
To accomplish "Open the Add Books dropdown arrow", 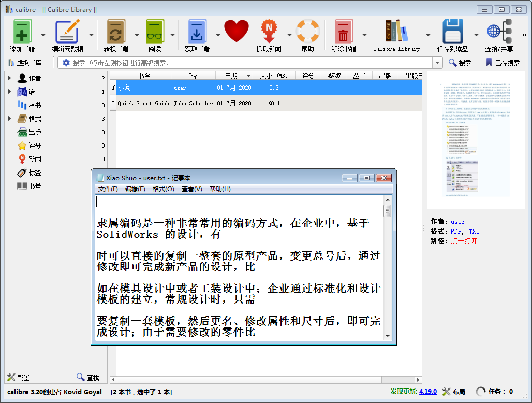I will pos(43,35).
